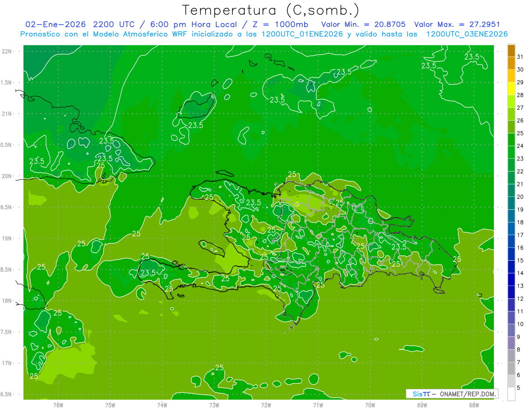
Task: Click the 'Valor Max. = 27.2951' readout
Action: [x=457, y=24]
